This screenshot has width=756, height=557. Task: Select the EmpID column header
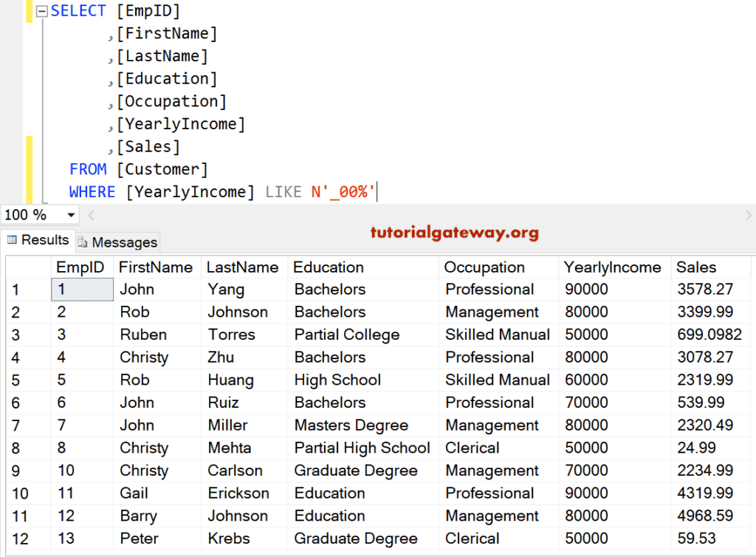coord(80,267)
